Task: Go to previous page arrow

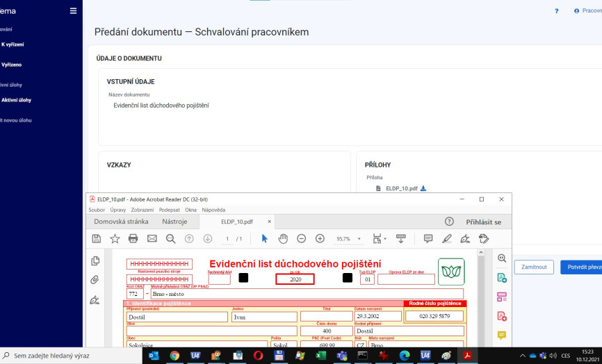Action: (x=189, y=238)
